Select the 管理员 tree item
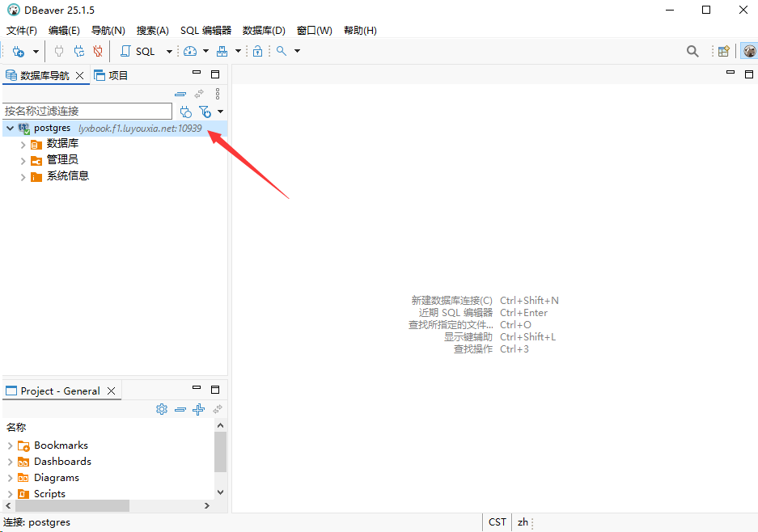 (62, 159)
